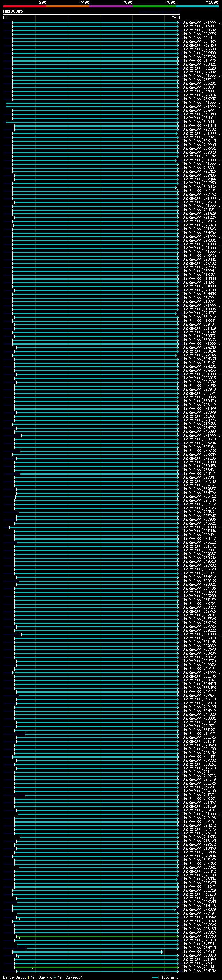Click label UniRef100_P62491
The height and width of the screenshot is (980, 222).
tap(199, 191)
